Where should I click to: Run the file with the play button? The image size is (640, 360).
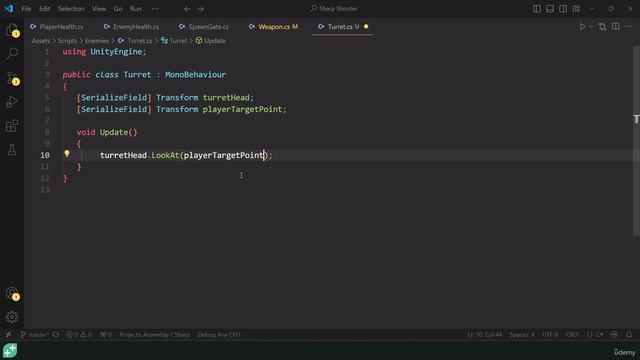582,27
